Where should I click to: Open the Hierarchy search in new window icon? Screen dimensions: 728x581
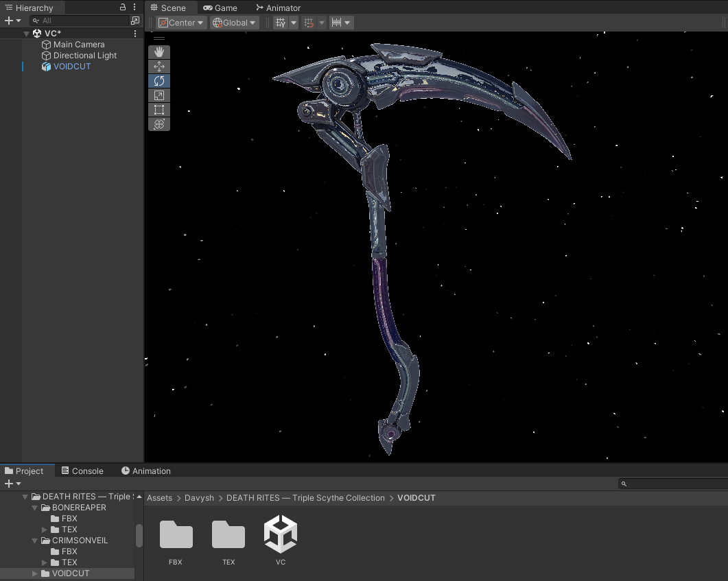tap(135, 21)
